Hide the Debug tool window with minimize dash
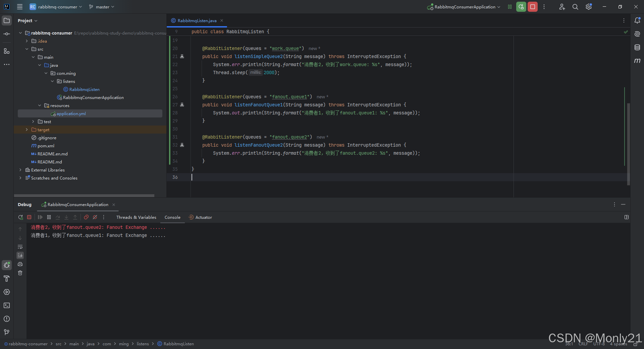Screen dimensions: 644x349 coord(623,204)
